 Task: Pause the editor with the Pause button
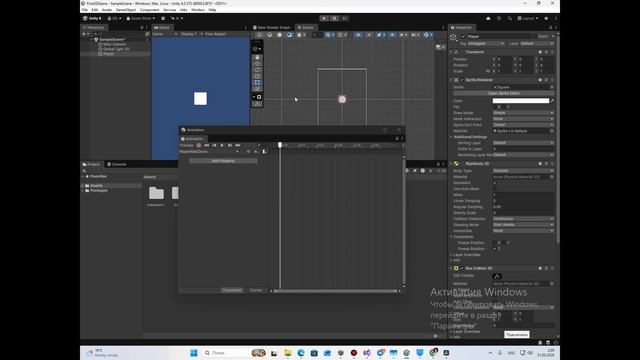coord(334,18)
